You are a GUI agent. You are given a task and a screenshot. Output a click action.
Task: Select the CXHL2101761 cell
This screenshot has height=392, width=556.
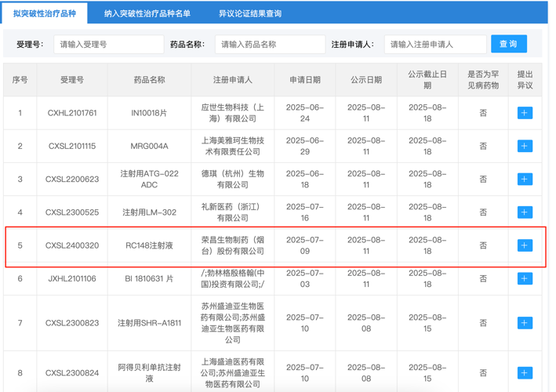(72, 113)
